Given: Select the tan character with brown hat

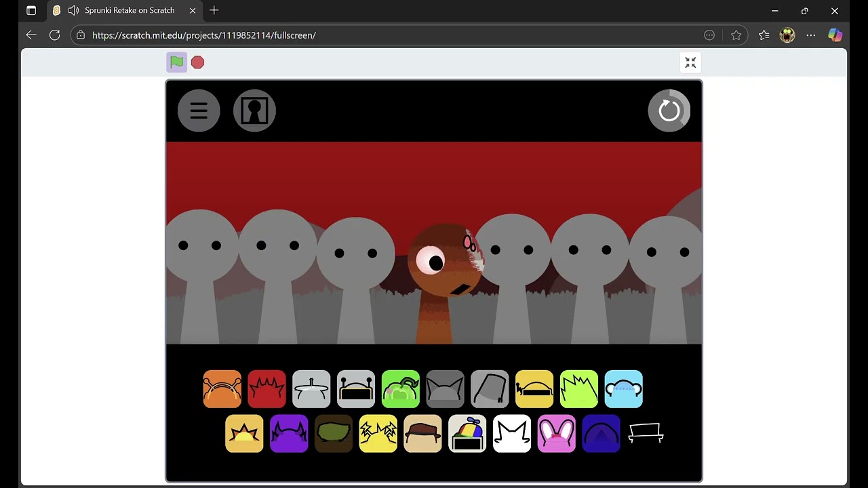Looking at the screenshot, I should (422, 434).
